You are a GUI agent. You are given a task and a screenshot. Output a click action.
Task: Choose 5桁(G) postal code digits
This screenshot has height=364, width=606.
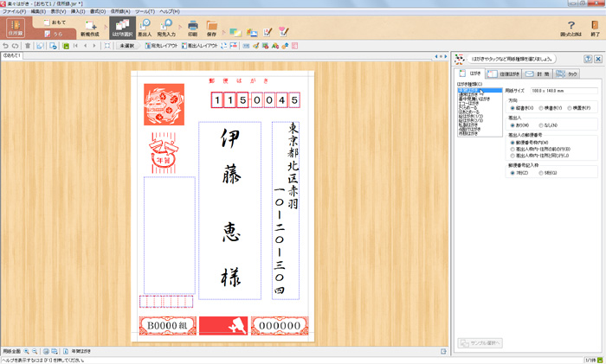click(541, 173)
